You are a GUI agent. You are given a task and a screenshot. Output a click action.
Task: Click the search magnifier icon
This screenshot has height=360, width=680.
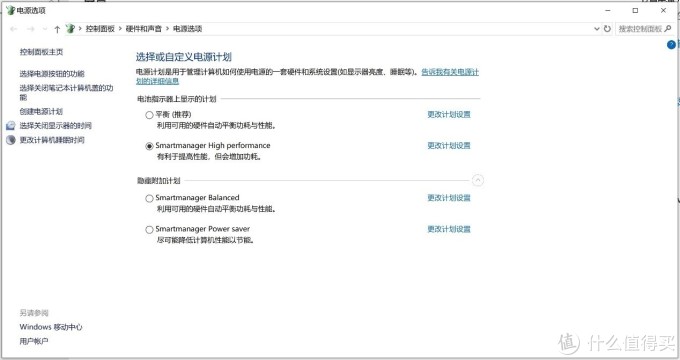667,29
